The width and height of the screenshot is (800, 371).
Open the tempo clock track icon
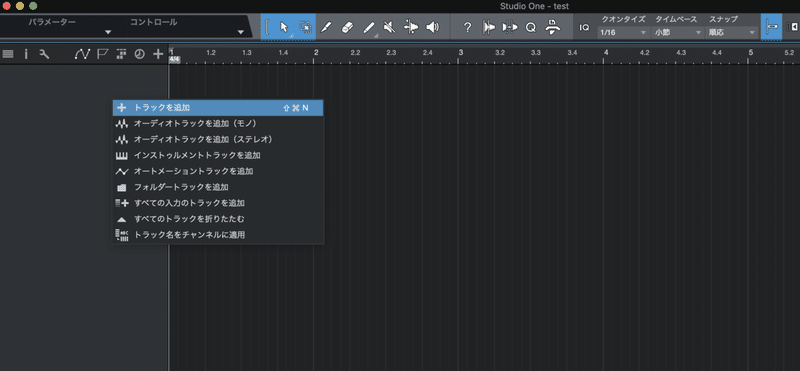[x=139, y=54]
